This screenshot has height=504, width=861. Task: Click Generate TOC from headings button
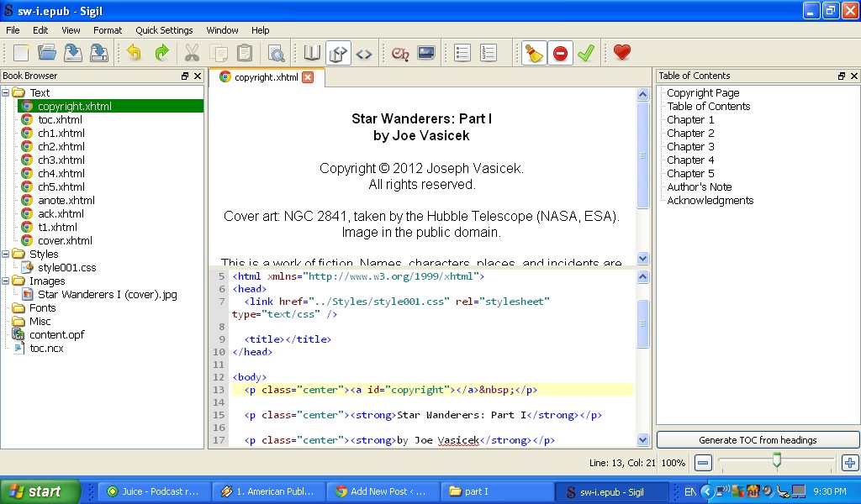tap(758, 440)
